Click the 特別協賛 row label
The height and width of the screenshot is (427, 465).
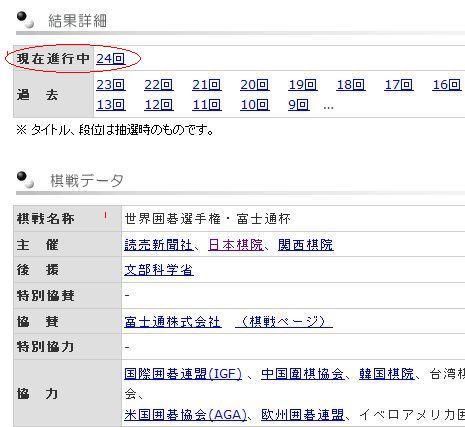pyautogui.click(x=45, y=296)
